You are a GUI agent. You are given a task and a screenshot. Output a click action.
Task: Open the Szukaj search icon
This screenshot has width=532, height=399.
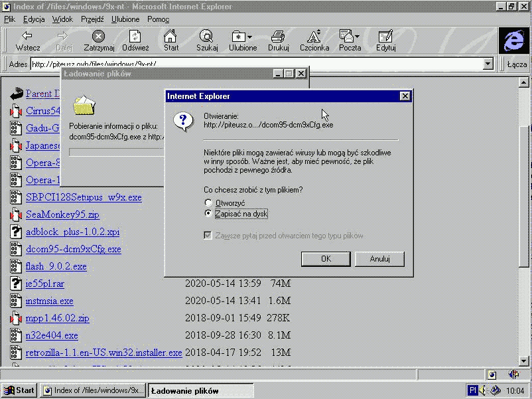coord(207,36)
